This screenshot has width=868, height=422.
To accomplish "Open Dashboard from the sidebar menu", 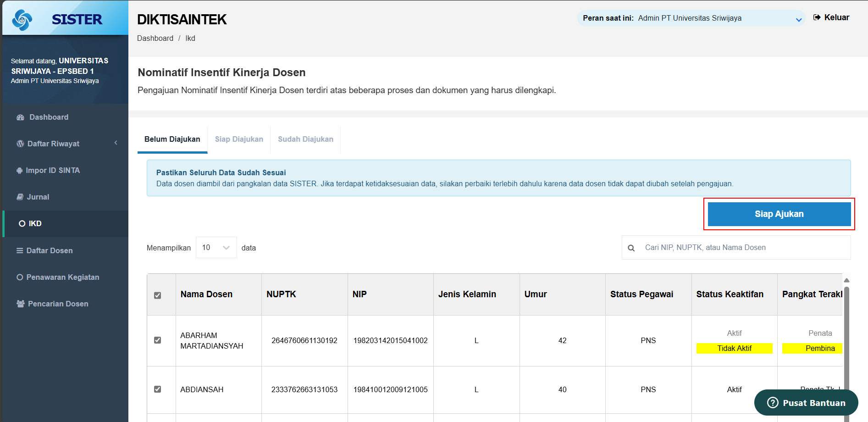I will [x=65, y=117].
